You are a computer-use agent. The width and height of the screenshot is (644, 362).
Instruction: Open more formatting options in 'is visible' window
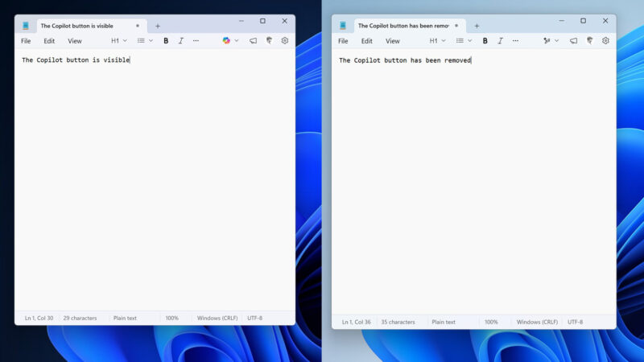click(x=196, y=41)
